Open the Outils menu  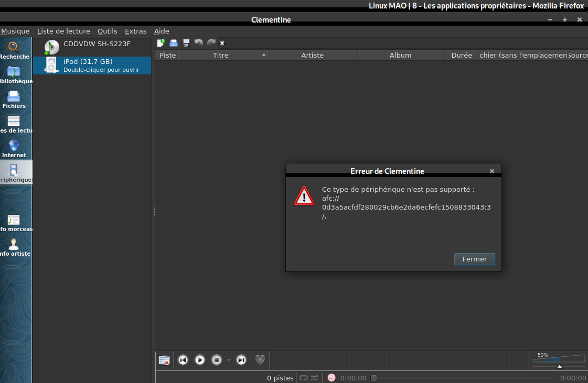click(107, 31)
